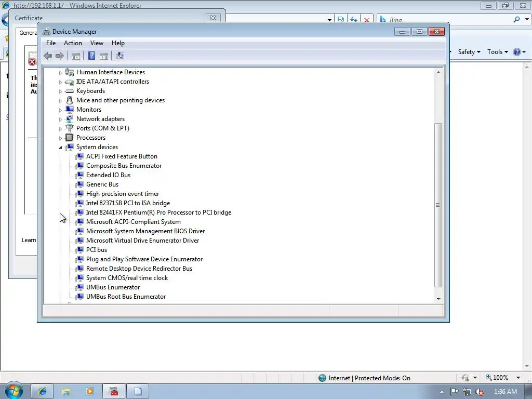The height and width of the screenshot is (399, 532).
Task: Select Remote Desktop Device Redirector Bus
Action: click(139, 269)
